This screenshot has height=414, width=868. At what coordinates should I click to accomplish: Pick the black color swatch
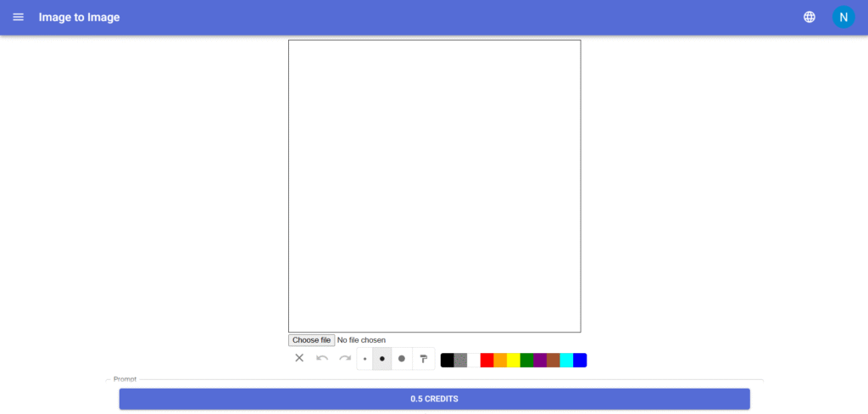[448, 361]
